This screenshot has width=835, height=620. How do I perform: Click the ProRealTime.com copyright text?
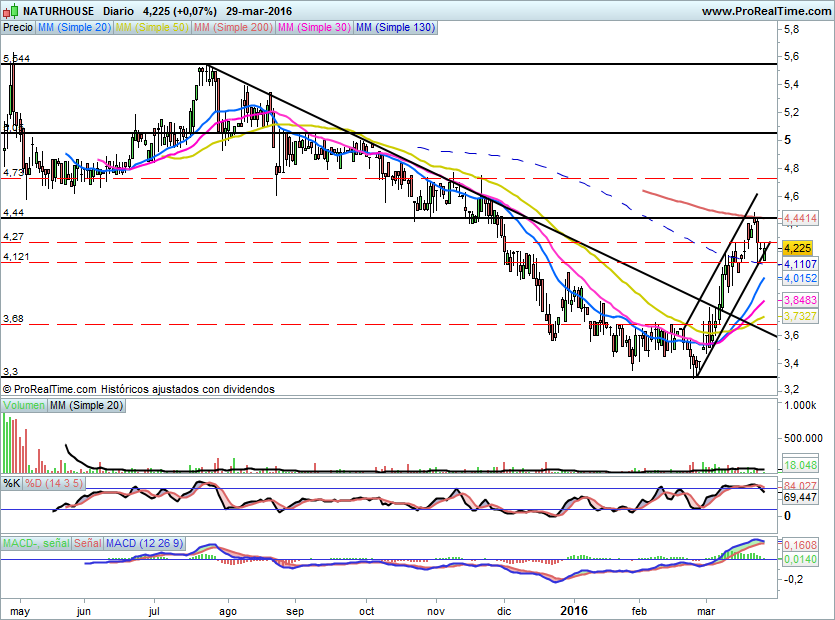(x=138, y=389)
